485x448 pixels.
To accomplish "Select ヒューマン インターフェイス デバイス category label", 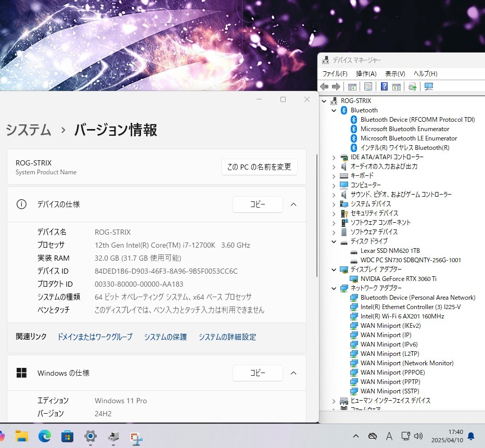I will [x=390, y=401].
